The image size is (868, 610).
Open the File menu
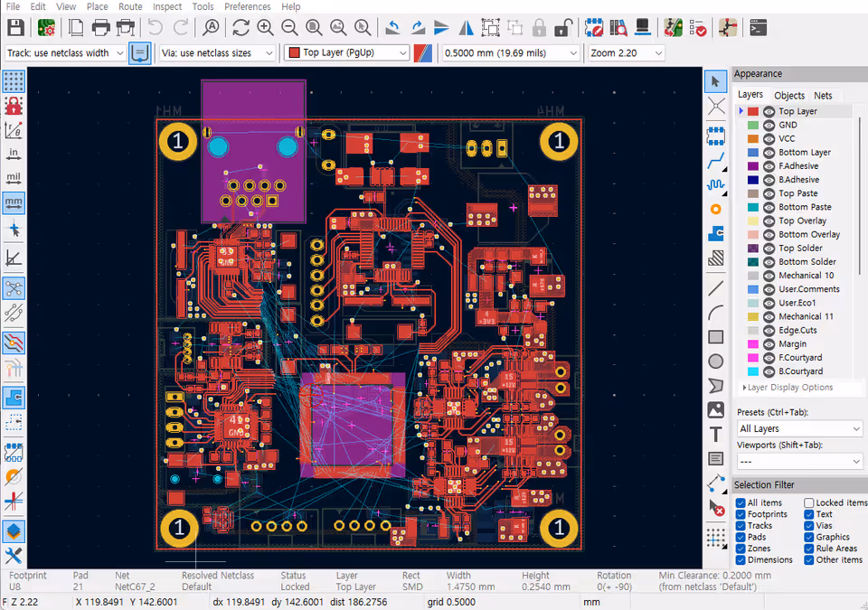point(13,6)
